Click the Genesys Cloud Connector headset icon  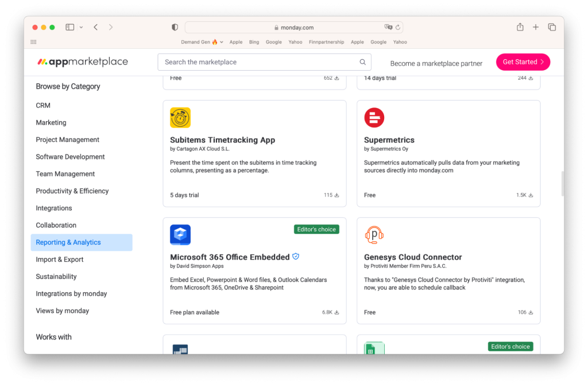(374, 235)
